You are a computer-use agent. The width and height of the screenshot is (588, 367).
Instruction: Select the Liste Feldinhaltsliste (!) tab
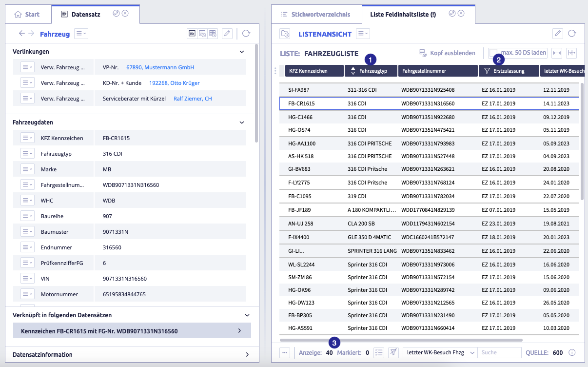pyautogui.click(x=403, y=15)
